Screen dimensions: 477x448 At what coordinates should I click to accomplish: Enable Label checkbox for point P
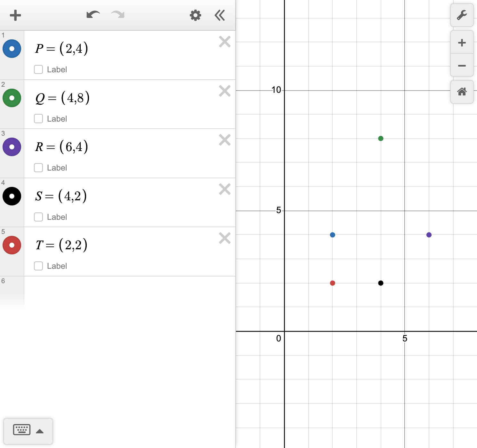coord(38,69)
